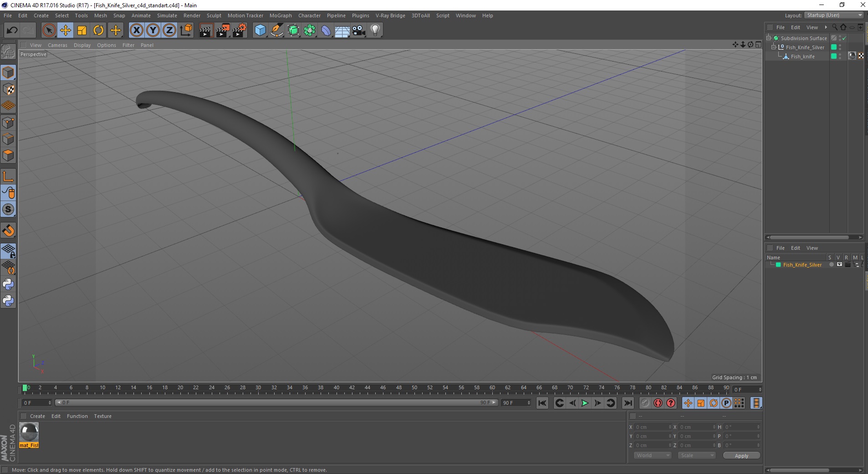The height and width of the screenshot is (474, 868).
Task: Toggle Autokeying button
Action: 658,403
